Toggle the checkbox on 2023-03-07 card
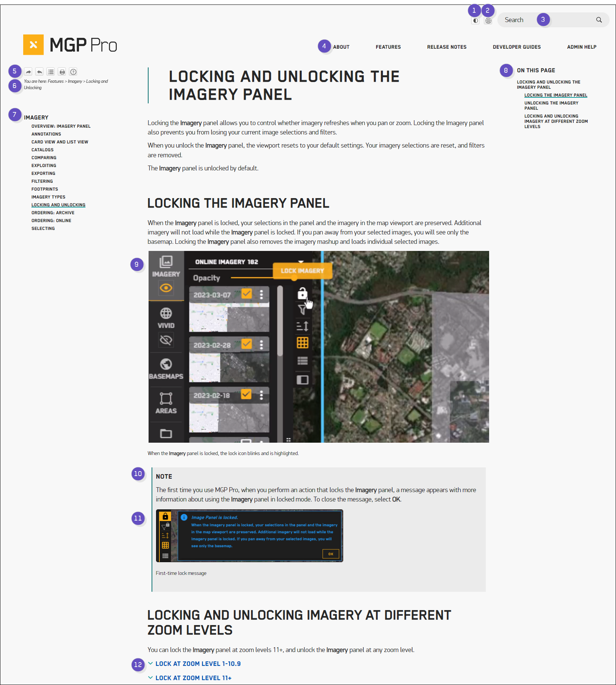 (247, 294)
